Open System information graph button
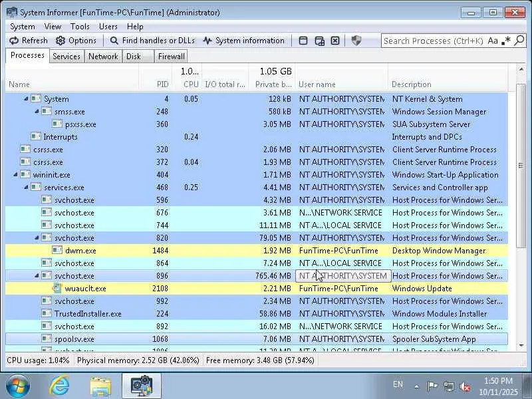Image resolution: width=532 pixels, height=399 pixels. [243, 41]
